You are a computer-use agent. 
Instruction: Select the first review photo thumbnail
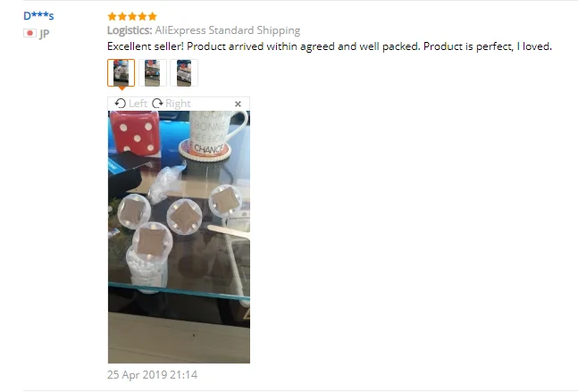[x=121, y=73]
